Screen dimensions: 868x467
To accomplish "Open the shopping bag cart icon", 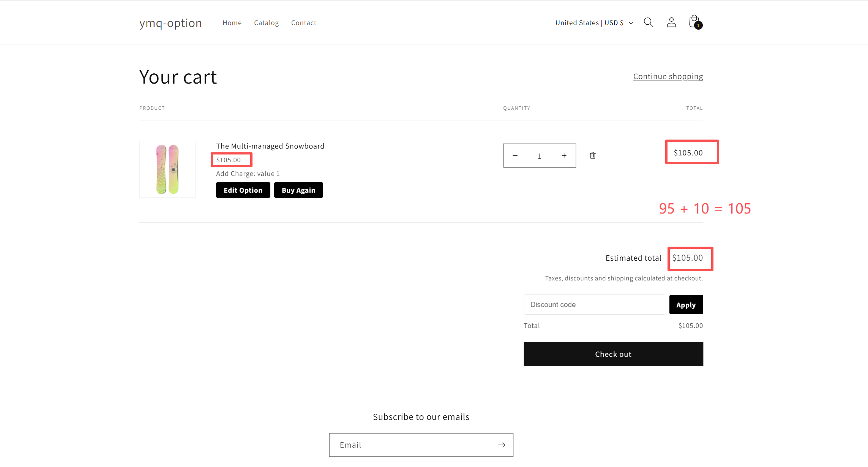I will coord(694,22).
